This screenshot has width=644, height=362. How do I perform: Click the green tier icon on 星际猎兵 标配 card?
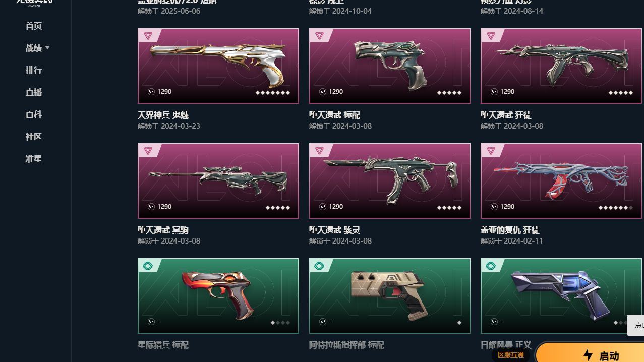148,266
